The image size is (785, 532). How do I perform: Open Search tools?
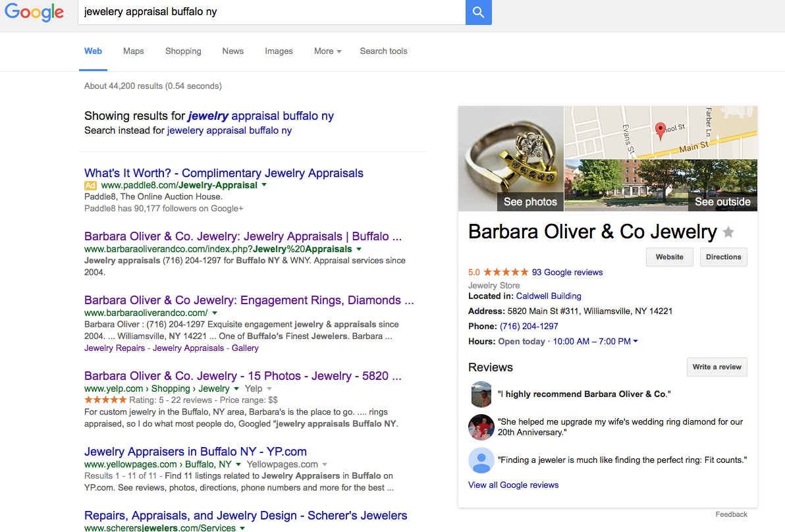[383, 51]
